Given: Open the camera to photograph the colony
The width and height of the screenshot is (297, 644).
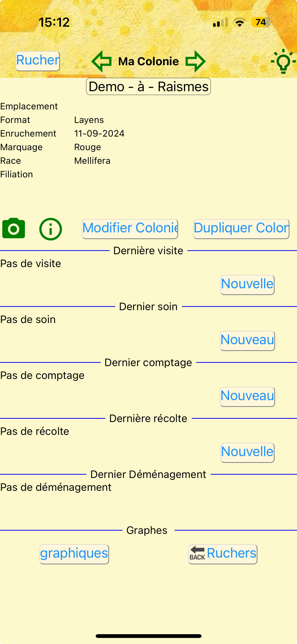Looking at the screenshot, I should [x=14, y=228].
